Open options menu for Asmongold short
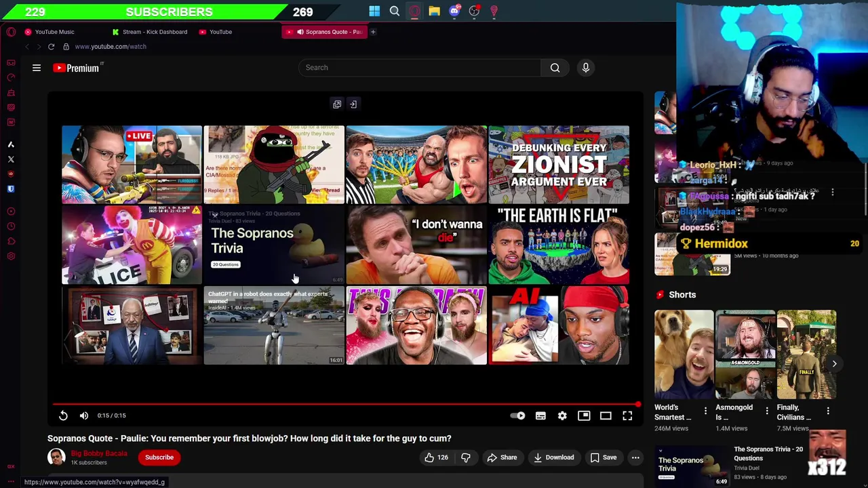The image size is (868, 488). pos(767,411)
